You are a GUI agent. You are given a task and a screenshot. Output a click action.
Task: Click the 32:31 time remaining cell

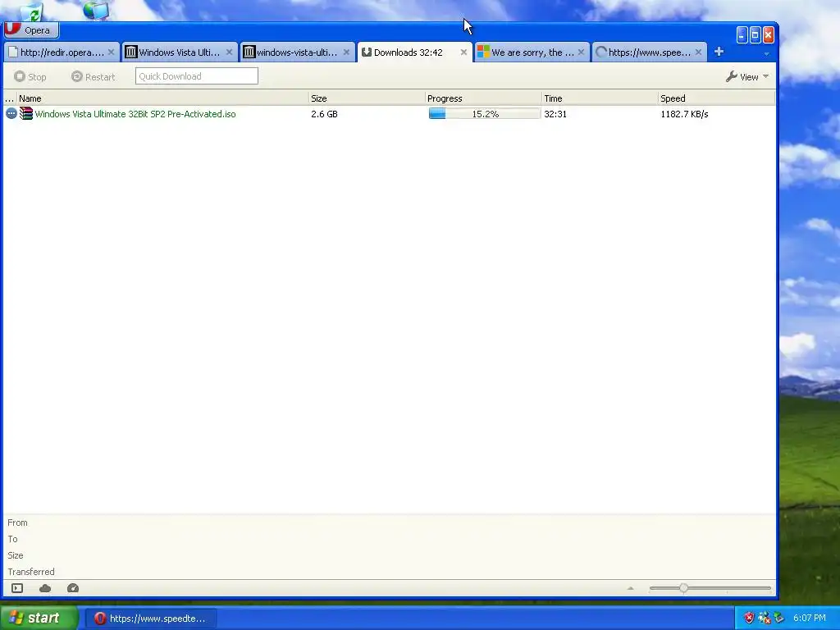click(555, 114)
